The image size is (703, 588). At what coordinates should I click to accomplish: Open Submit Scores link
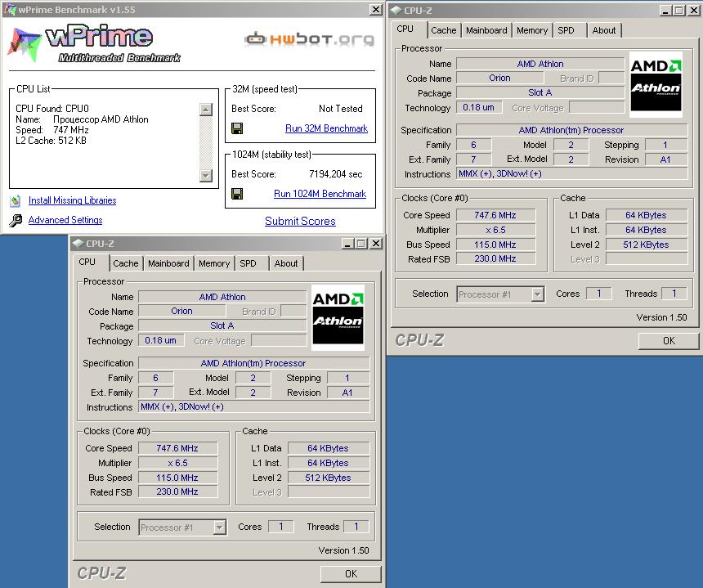click(300, 221)
